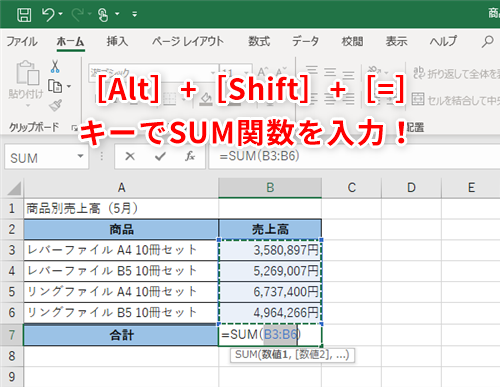Click cell with 商品別売上高（5月）title
Image resolution: width=500 pixels, height=387 pixels.
tap(121, 209)
